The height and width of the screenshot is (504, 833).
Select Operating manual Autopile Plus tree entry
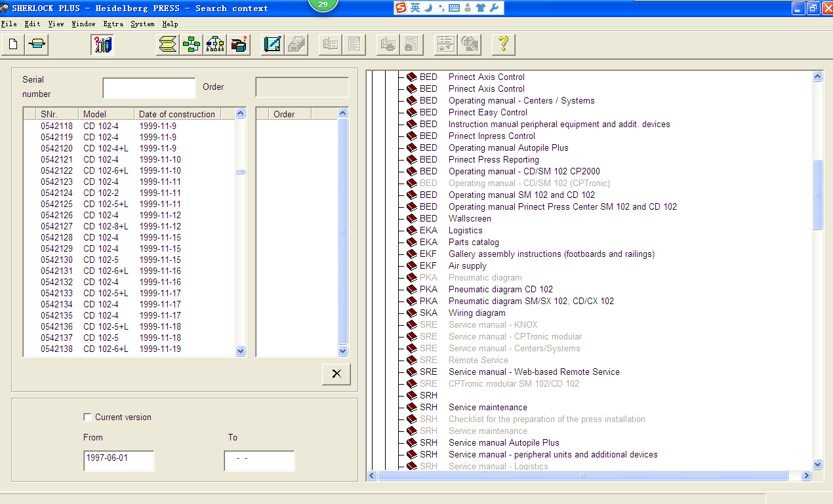(508, 148)
